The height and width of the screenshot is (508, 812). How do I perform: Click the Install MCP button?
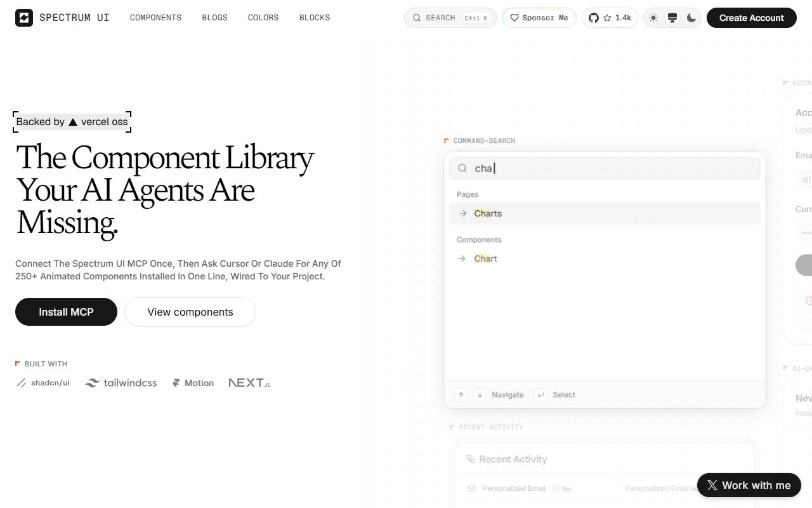[66, 312]
